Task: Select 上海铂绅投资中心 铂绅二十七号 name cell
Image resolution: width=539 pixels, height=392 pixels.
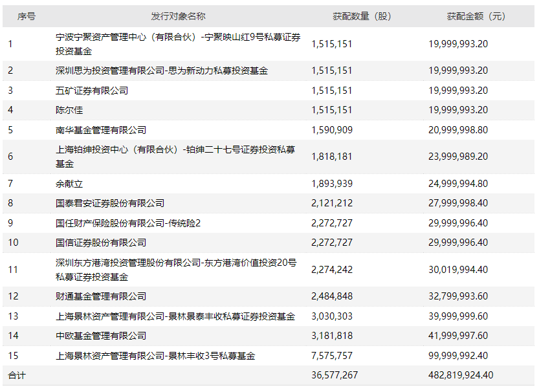Action: 175,157
